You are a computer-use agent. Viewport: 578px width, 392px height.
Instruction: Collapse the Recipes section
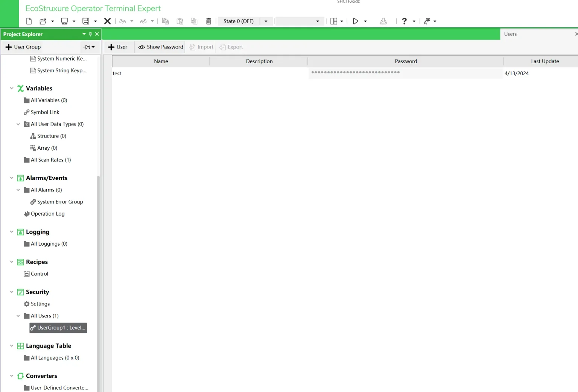tap(12, 262)
